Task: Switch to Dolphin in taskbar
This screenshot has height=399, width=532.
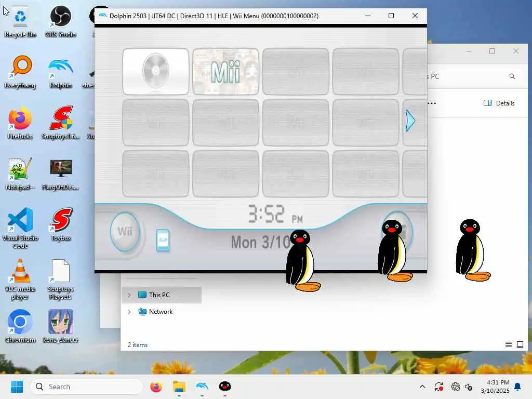Action: [x=202, y=387]
